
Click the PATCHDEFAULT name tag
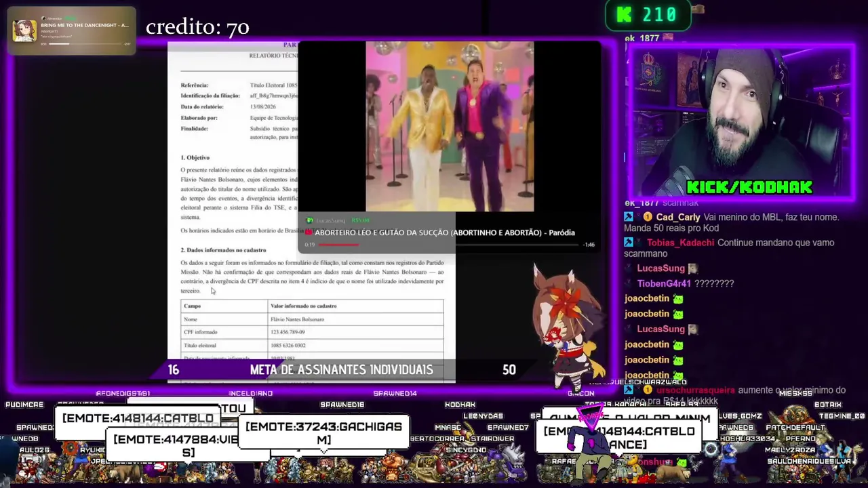coord(795,428)
